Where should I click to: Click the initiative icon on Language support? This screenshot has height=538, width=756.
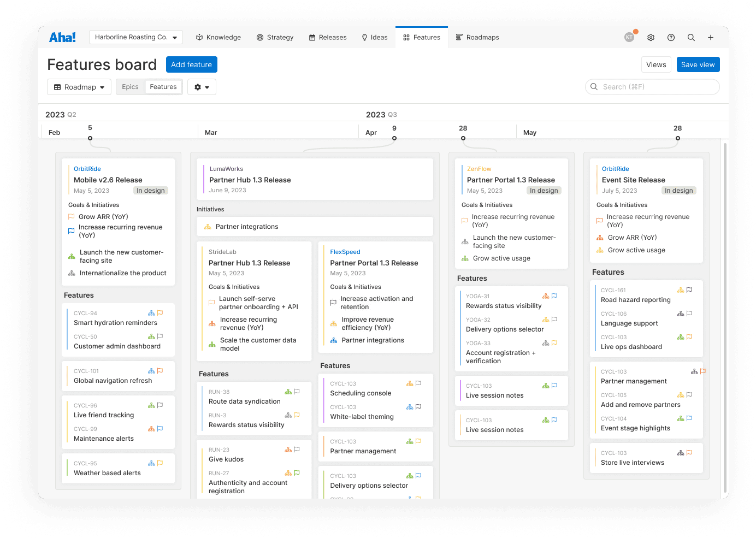681,314
